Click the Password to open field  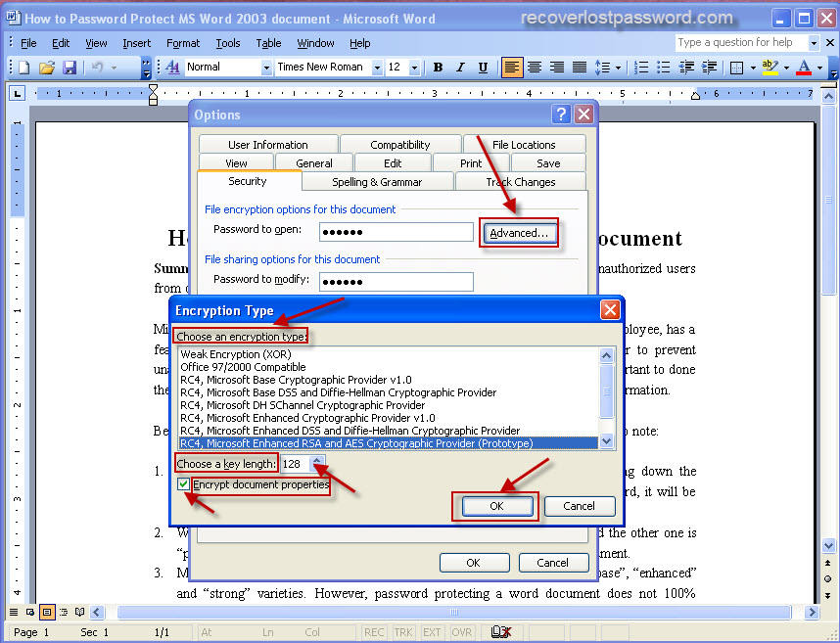397,232
